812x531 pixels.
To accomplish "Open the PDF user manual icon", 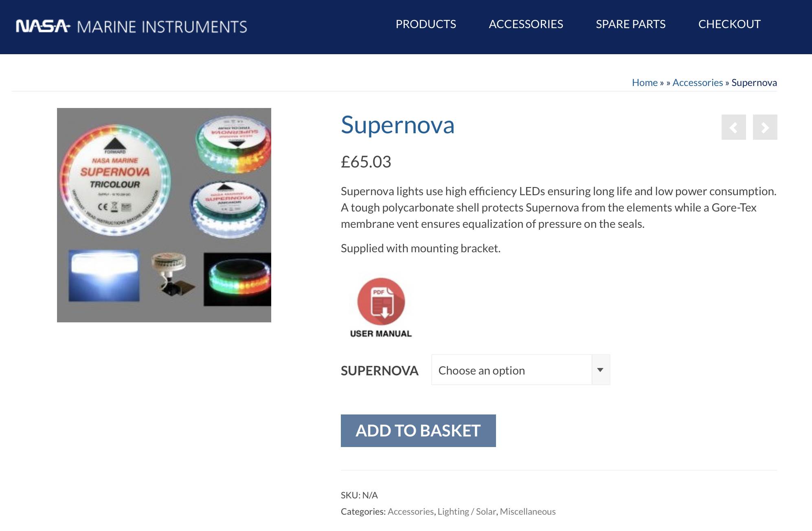I will [x=381, y=302].
